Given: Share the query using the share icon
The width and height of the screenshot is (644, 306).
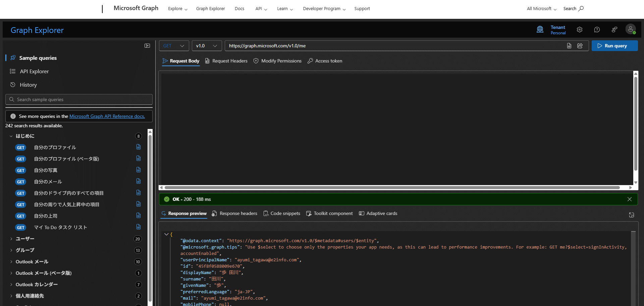Looking at the screenshot, I should tap(580, 46).
